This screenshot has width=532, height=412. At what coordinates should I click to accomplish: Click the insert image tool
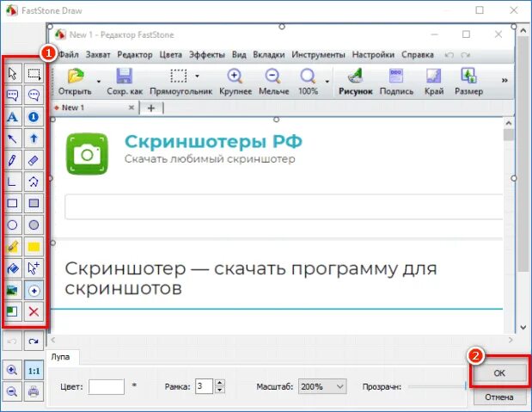point(13,291)
